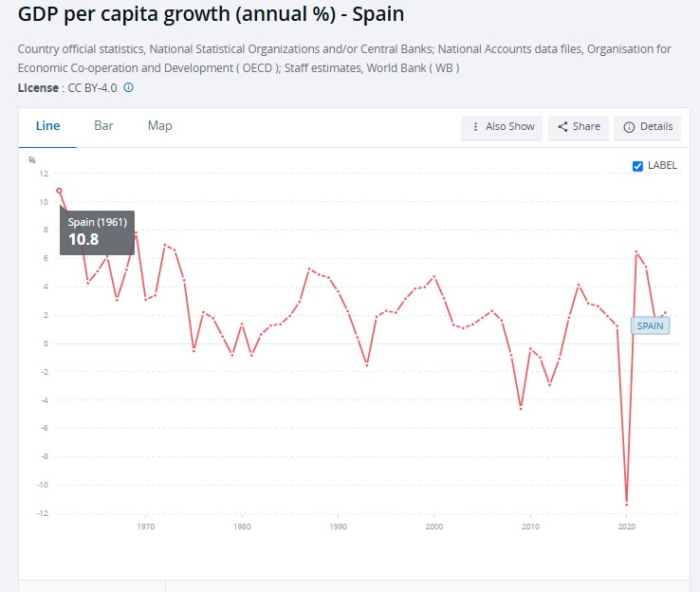The height and width of the screenshot is (592, 700).
Task: Click the SPAIN series label tag
Action: pyautogui.click(x=650, y=325)
